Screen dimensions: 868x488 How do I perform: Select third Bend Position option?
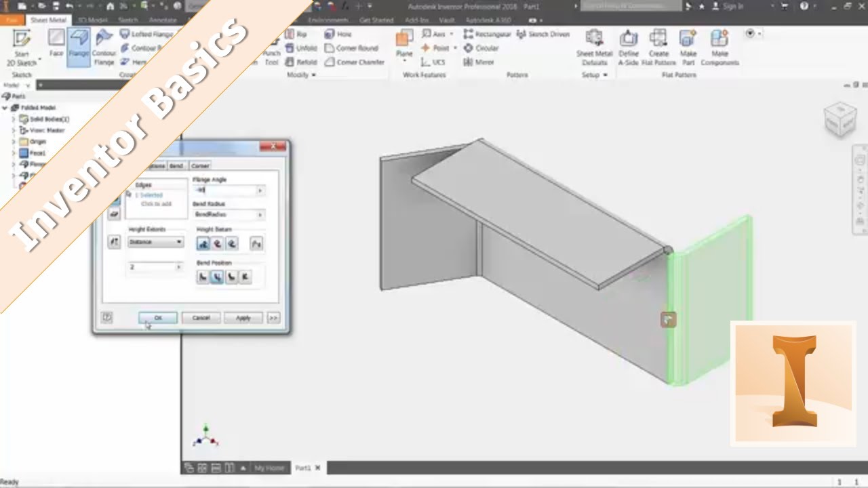(231, 277)
